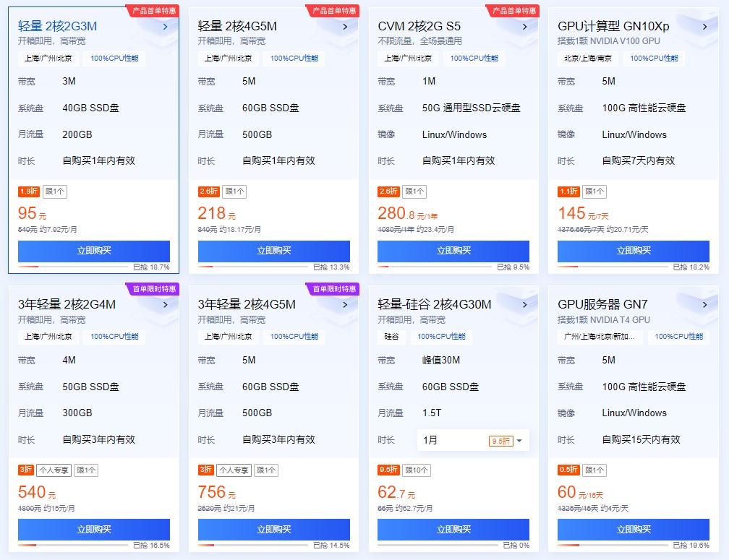
Task: Click progress bar showing 已抢 18.7%
Action: (x=73, y=267)
